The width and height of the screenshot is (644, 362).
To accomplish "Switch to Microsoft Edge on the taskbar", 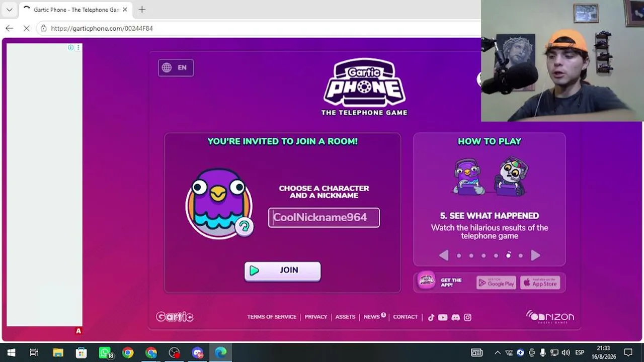I will click(221, 352).
